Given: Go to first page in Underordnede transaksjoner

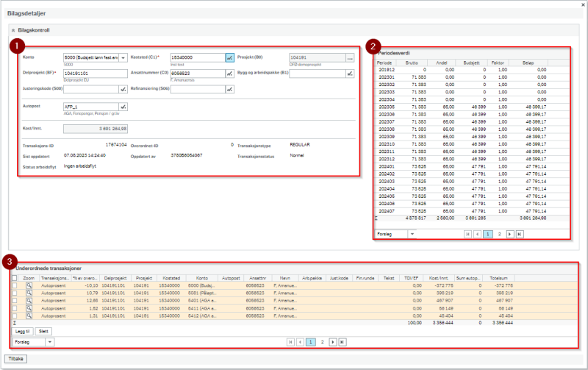Looking at the screenshot, I should [x=290, y=342].
